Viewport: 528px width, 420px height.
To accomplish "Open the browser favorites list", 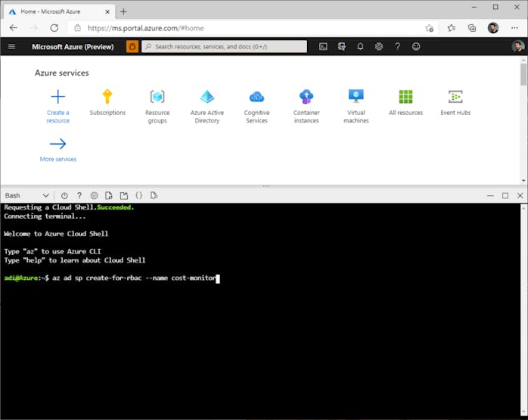I will pos(452,28).
